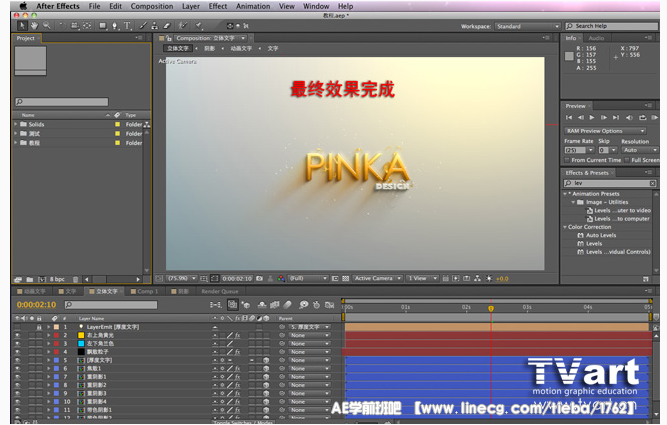667x425 pixels.
Task: Click the Auto-keyframe stopwatch icon
Action: click(x=316, y=305)
